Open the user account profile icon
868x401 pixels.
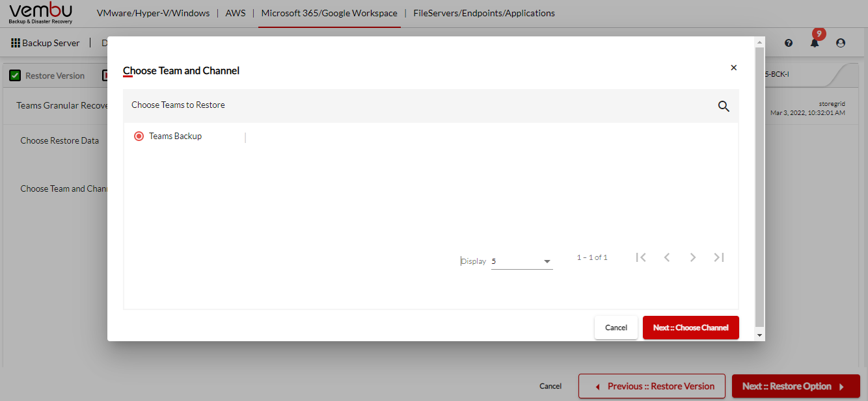(841, 43)
